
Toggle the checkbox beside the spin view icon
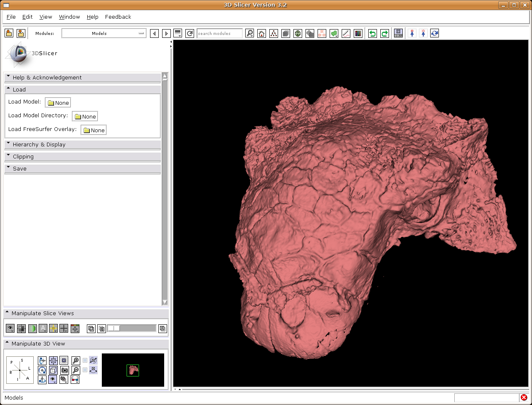pos(85,361)
